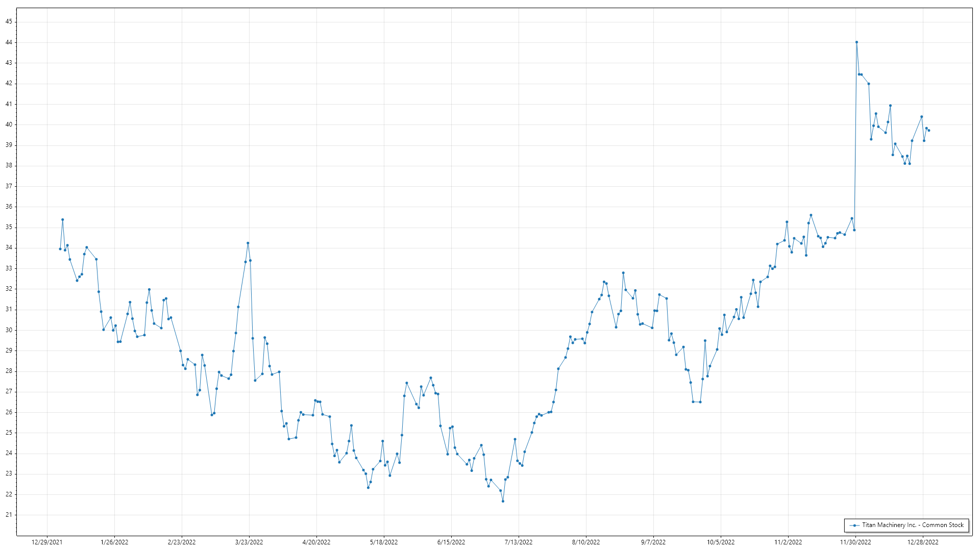Viewport: 980px width, 551px height.
Task: Click the Titan Machinery legend entry text
Action: [x=913, y=525]
